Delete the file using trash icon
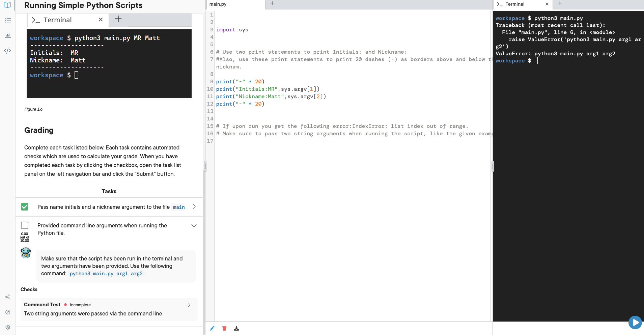The height and width of the screenshot is (335, 644). point(224,328)
